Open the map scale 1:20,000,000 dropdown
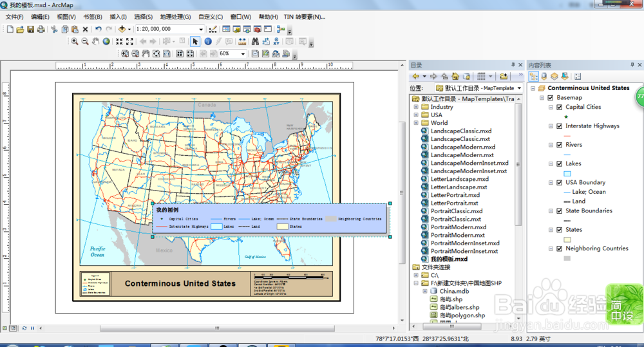Screen dimensions: 644x347 [x=201, y=29]
